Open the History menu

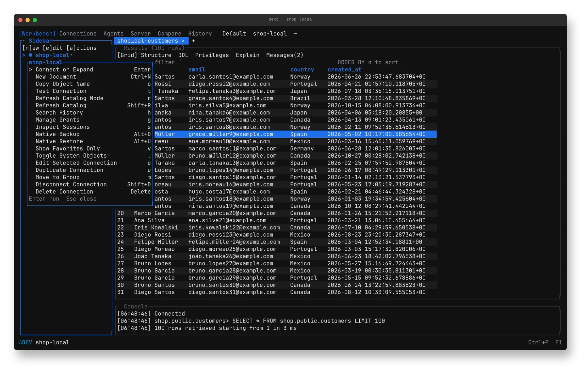click(x=200, y=34)
